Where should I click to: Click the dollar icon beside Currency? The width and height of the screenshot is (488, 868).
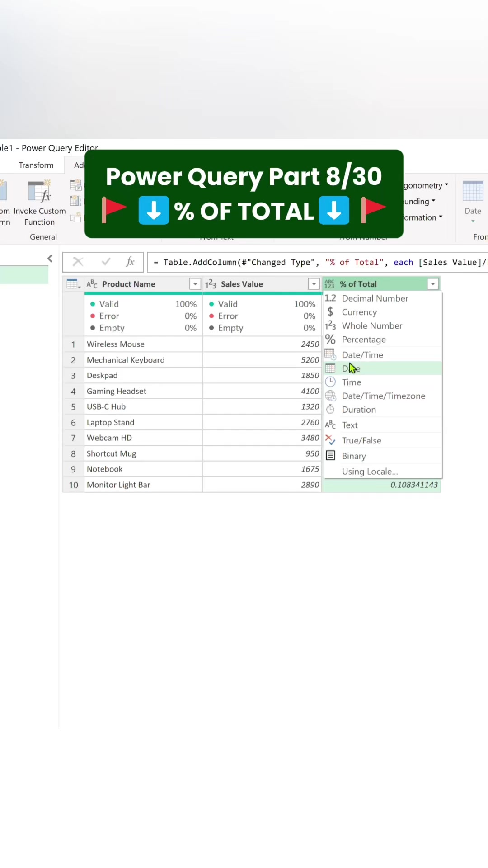(330, 311)
